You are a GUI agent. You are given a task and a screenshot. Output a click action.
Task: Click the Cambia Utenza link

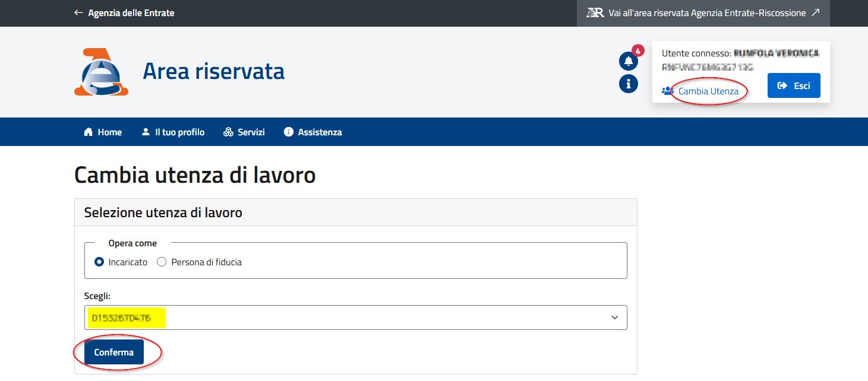coord(709,91)
